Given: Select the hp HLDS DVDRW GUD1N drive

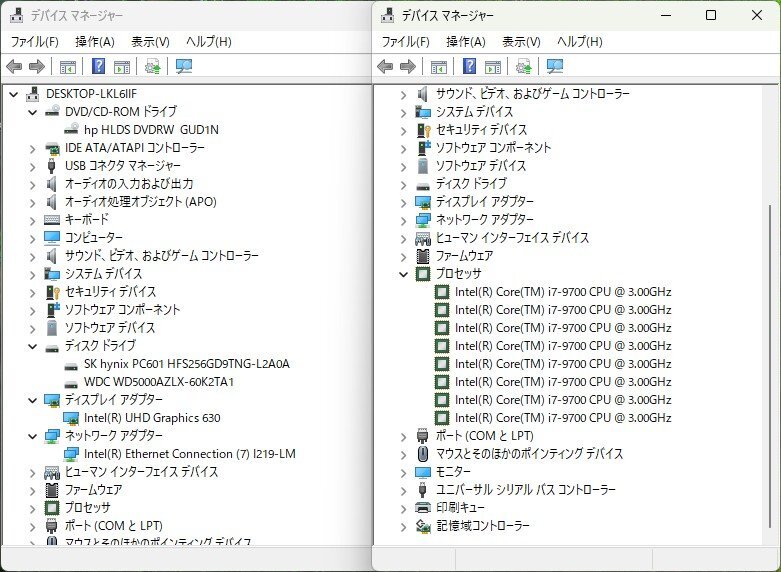Looking at the screenshot, I should tap(151, 130).
